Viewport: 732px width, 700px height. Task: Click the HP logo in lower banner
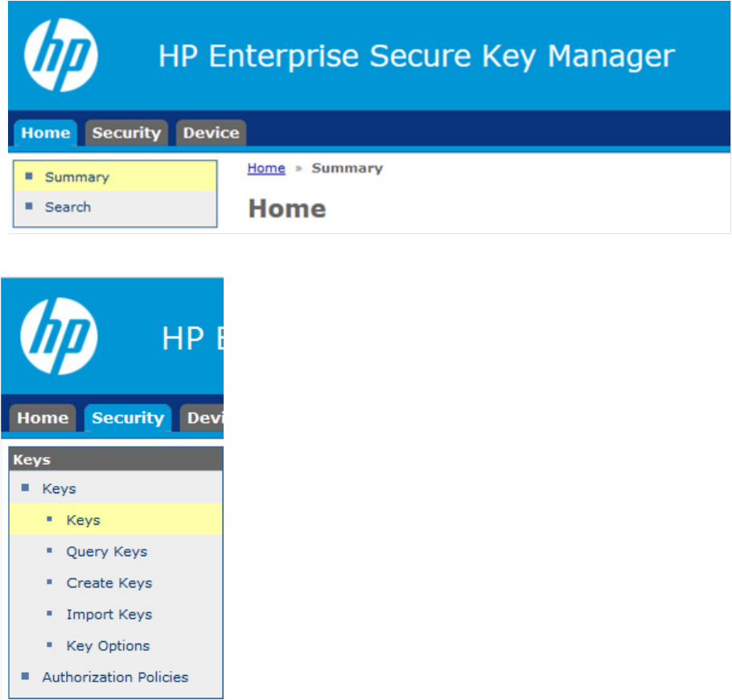59,336
